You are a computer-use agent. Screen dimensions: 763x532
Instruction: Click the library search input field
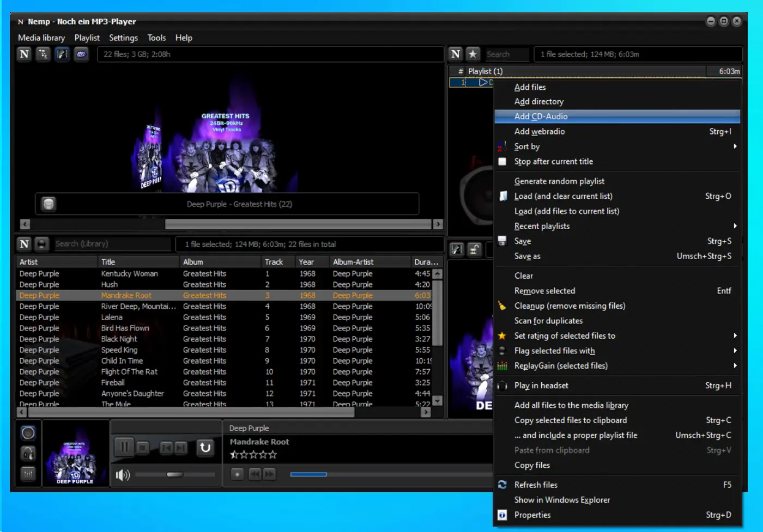(x=112, y=244)
